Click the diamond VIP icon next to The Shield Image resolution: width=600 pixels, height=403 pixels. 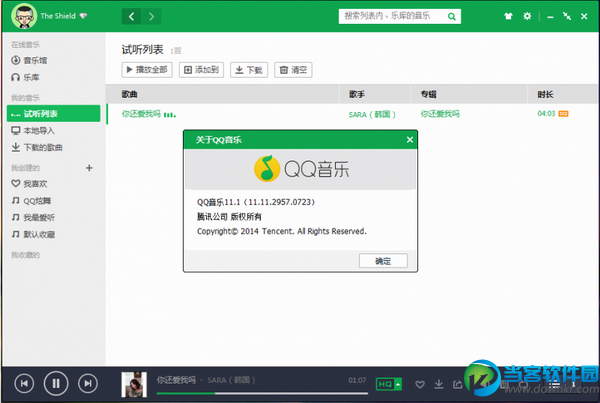pyautogui.click(x=83, y=16)
